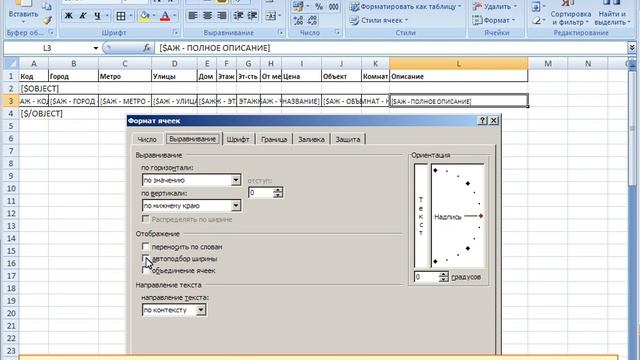Image resolution: width=640 pixels, height=360 pixels.
Task: Click the degrees 'градусов' spinner arrows
Action: point(444,277)
